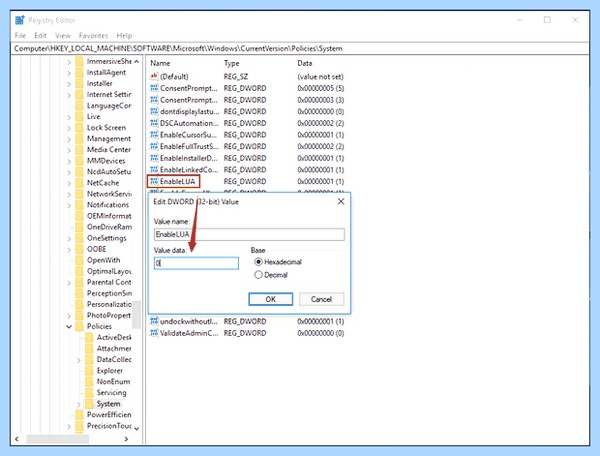This screenshot has height=456, width=600.
Task: Close the Edit DWORD dialog with X
Action: click(341, 202)
